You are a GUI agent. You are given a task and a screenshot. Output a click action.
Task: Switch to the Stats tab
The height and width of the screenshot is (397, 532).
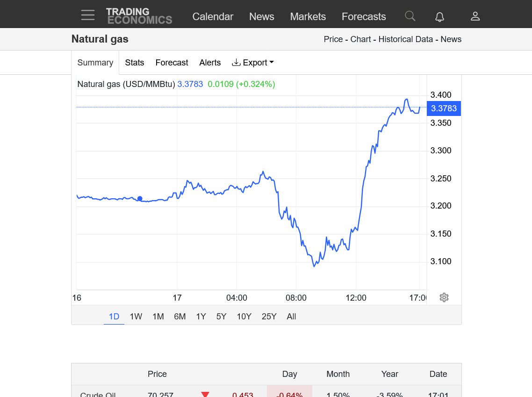tap(135, 63)
